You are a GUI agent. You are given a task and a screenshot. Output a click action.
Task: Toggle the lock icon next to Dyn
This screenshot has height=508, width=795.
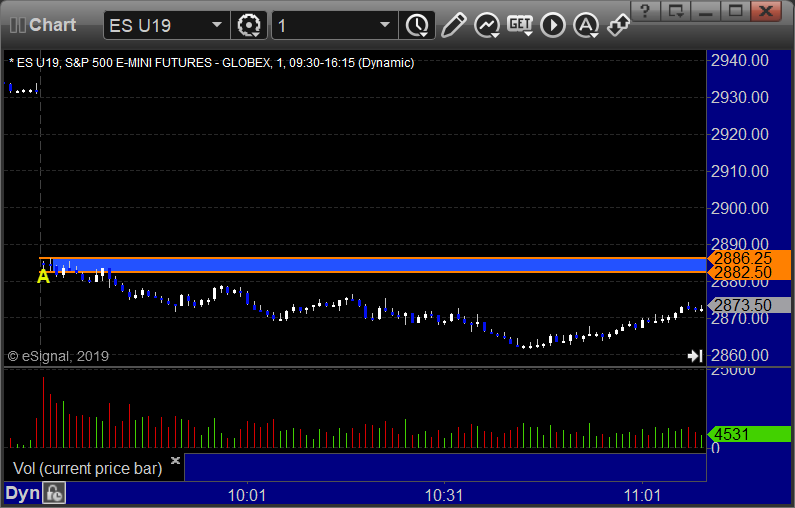53,493
